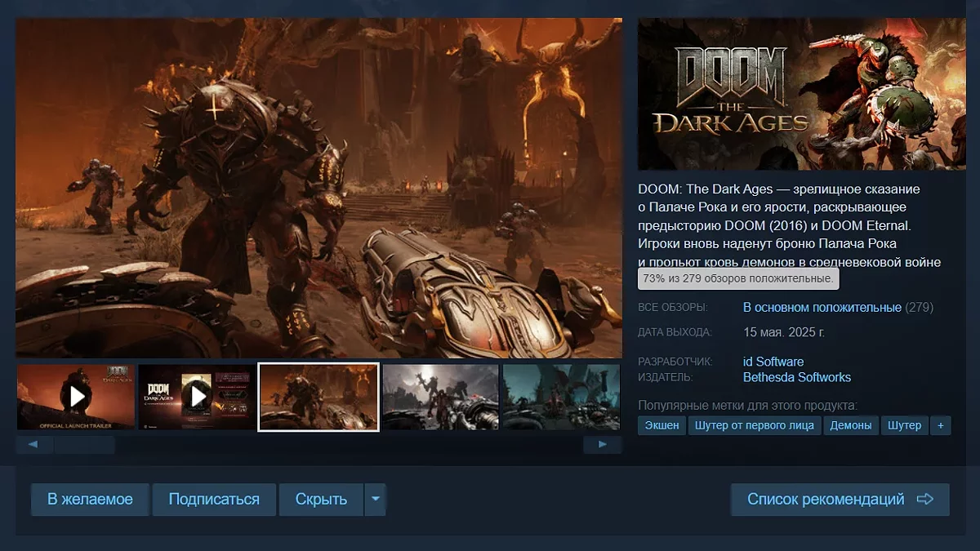Click the '73% из 279 обзоров положительные' tooltip

click(738, 278)
